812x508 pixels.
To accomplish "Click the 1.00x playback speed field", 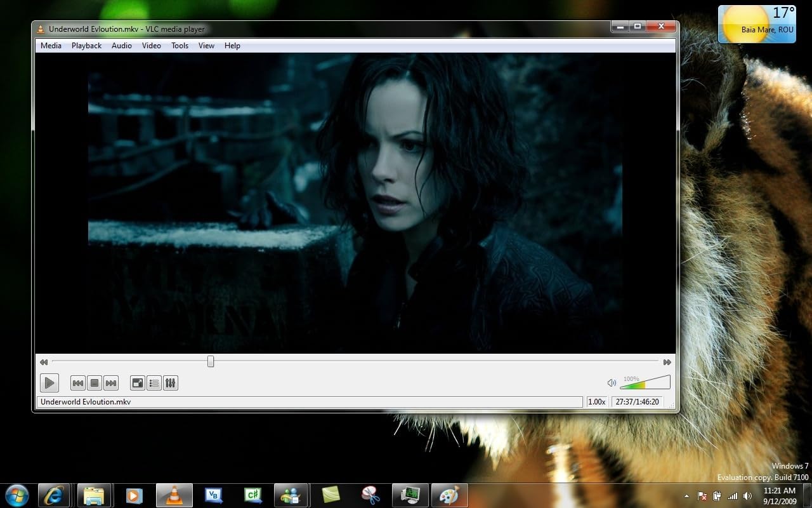I will [596, 401].
